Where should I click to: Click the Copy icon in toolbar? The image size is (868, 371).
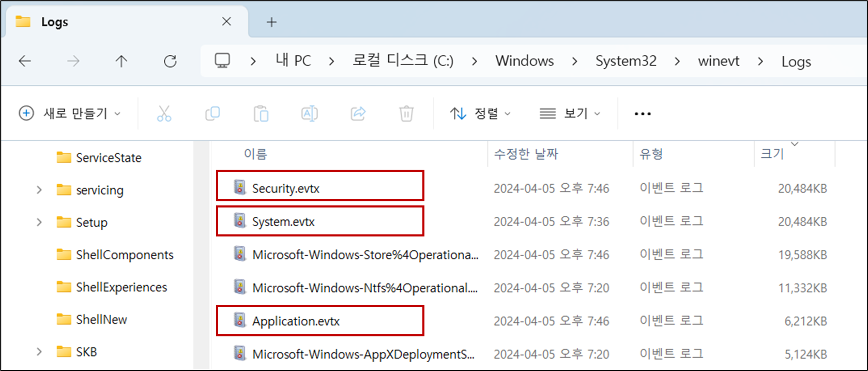212,113
